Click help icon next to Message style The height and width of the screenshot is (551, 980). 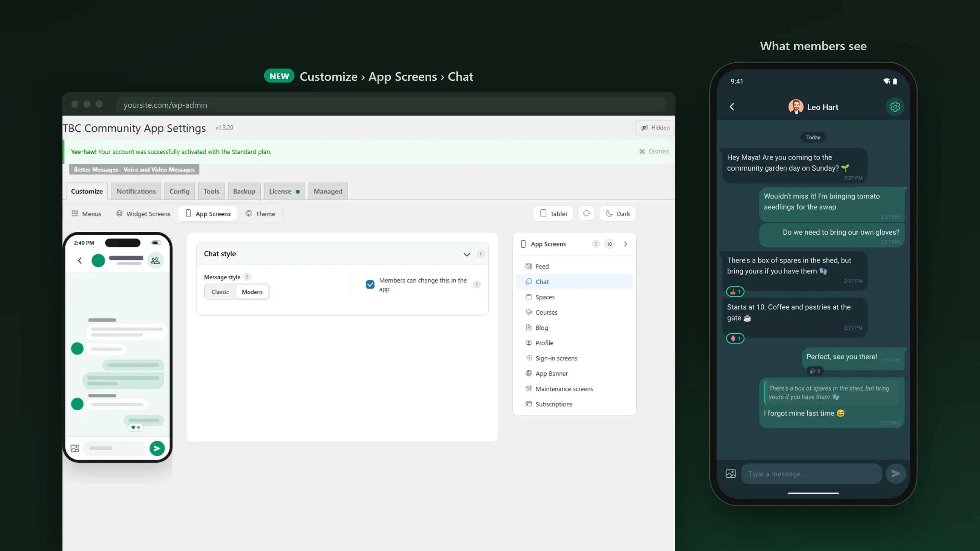pyautogui.click(x=247, y=277)
